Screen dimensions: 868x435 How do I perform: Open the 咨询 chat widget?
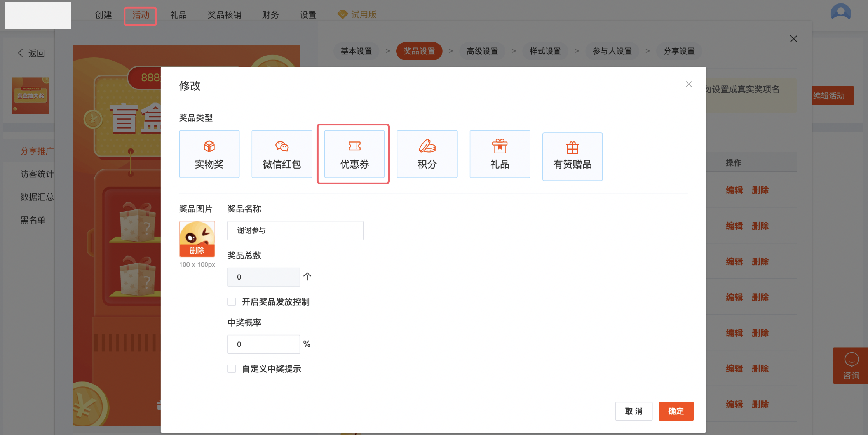[x=851, y=365]
